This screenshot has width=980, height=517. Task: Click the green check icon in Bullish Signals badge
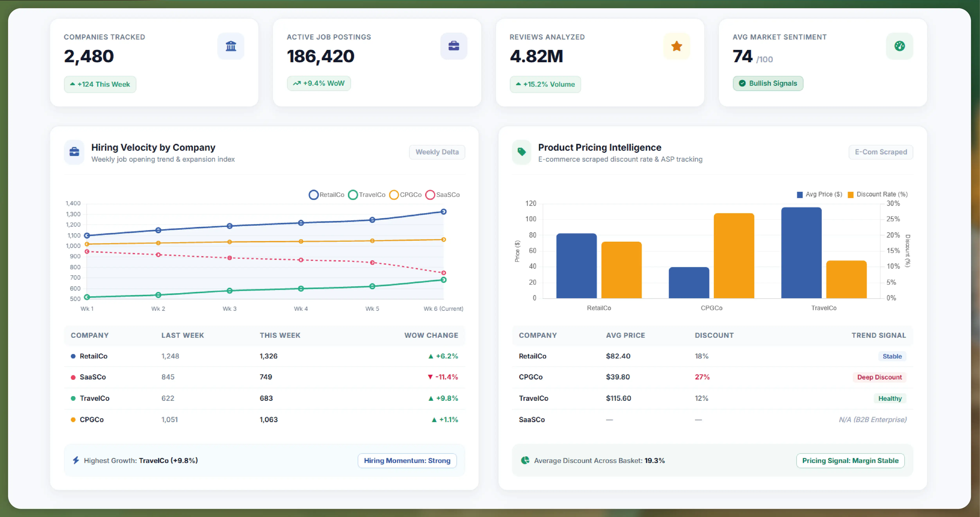pos(742,83)
